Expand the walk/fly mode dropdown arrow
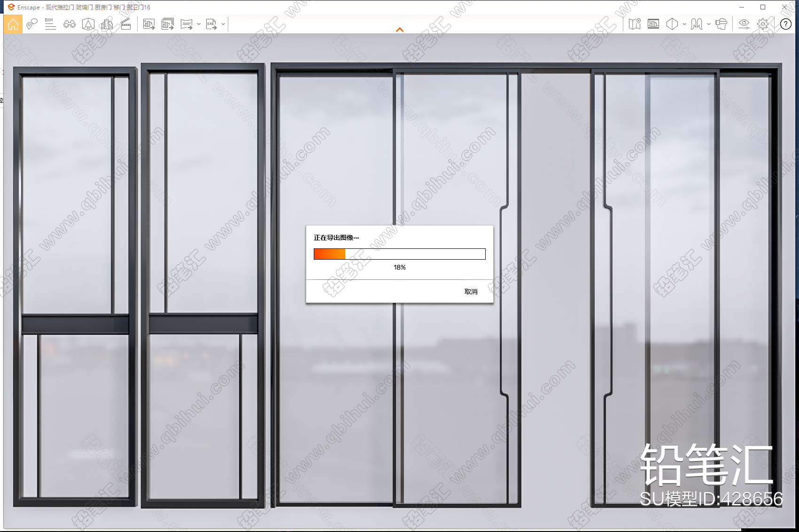Screen dimensions: 799x532 point(709,24)
